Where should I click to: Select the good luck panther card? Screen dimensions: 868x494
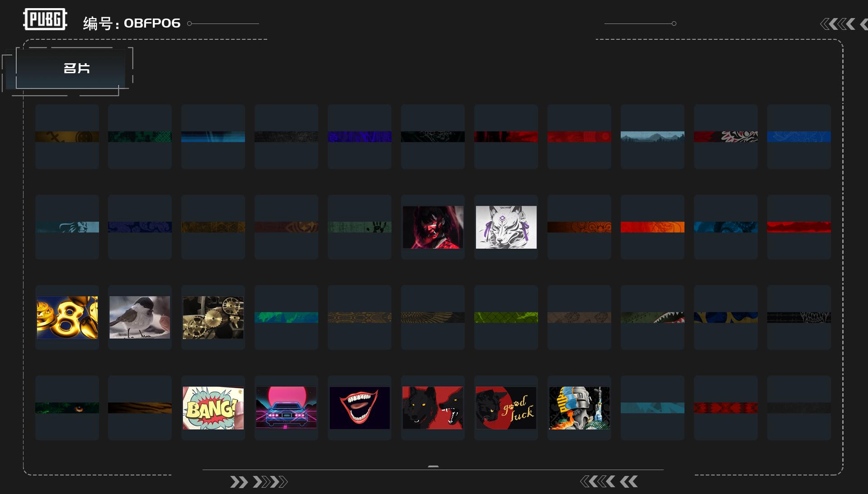[506, 408]
